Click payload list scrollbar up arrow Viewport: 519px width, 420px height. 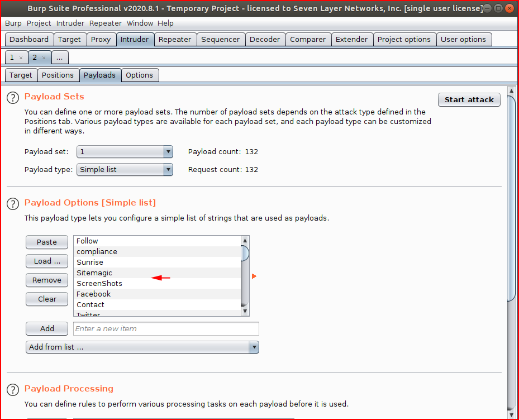click(245, 240)
